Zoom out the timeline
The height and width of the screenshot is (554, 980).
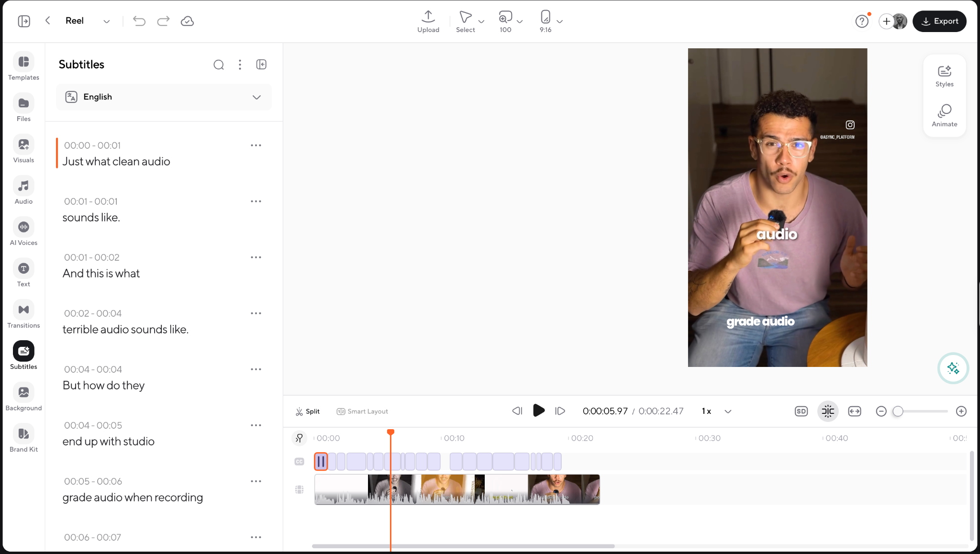[881, 411]
